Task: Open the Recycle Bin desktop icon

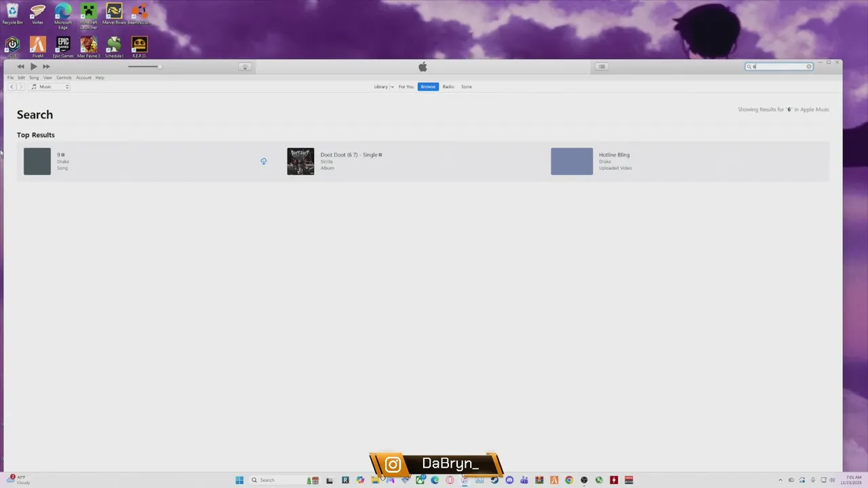Action: [12, 14]
